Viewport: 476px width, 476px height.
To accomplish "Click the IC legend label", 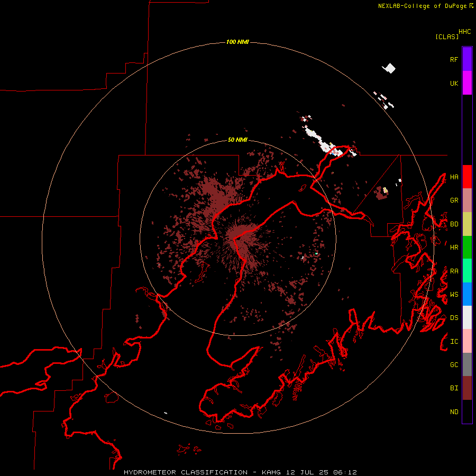I will tap(454, 341).
